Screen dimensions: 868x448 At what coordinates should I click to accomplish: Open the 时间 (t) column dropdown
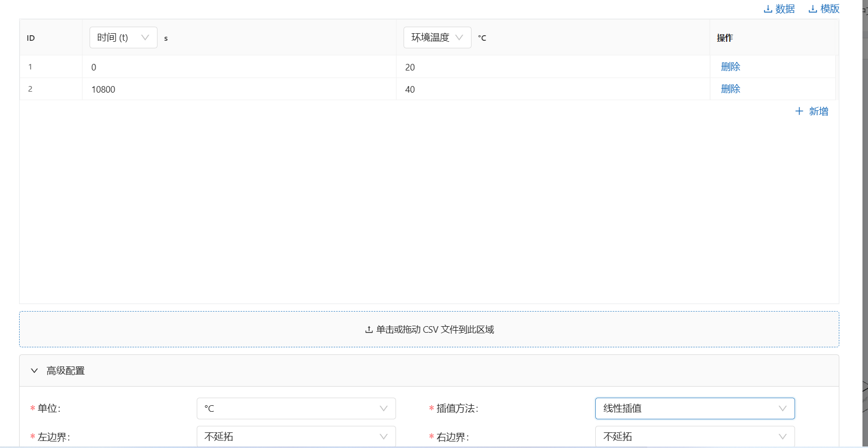pos(123,37)
